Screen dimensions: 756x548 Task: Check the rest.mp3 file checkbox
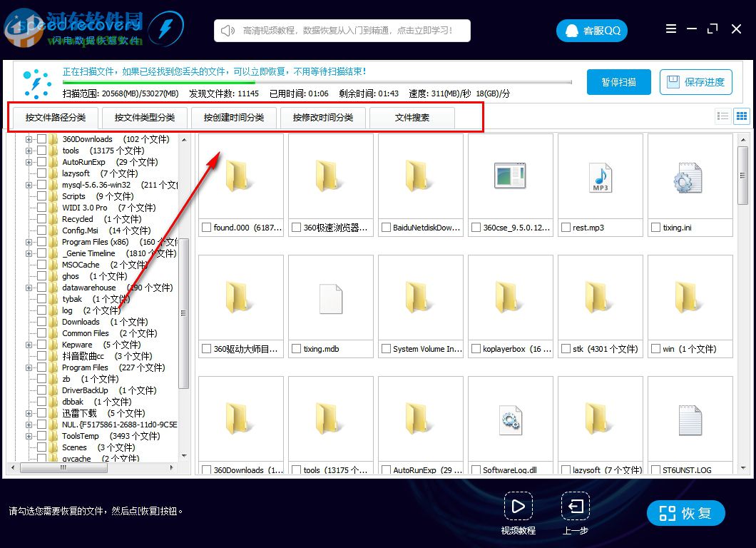(566, 227)
